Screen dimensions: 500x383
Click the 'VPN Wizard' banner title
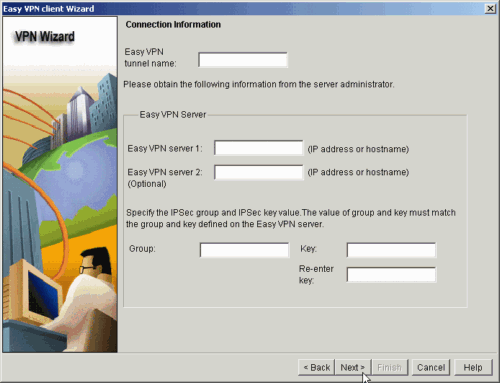[x=45, y=36]
